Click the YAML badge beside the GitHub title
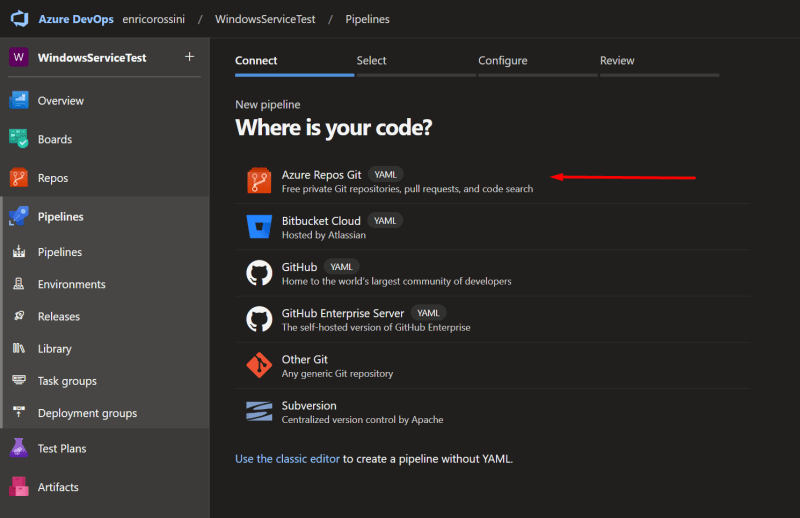Screen dimensions: 800x518 click(x=342, y=267)
